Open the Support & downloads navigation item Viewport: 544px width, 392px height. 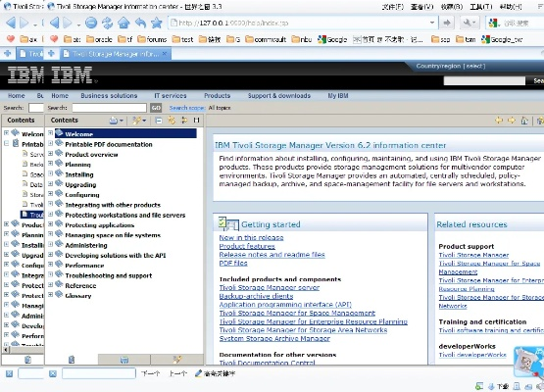click(x=279, y=96)
